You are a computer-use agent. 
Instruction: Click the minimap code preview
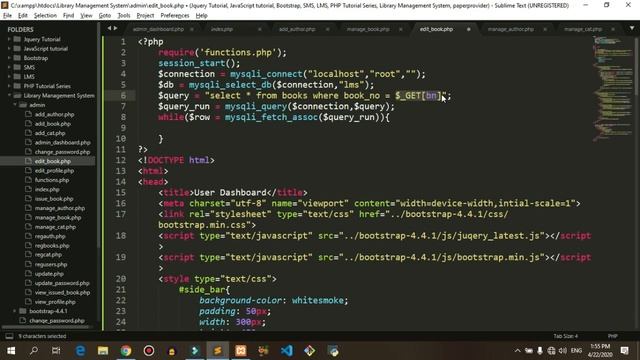[x=612, y=88]
